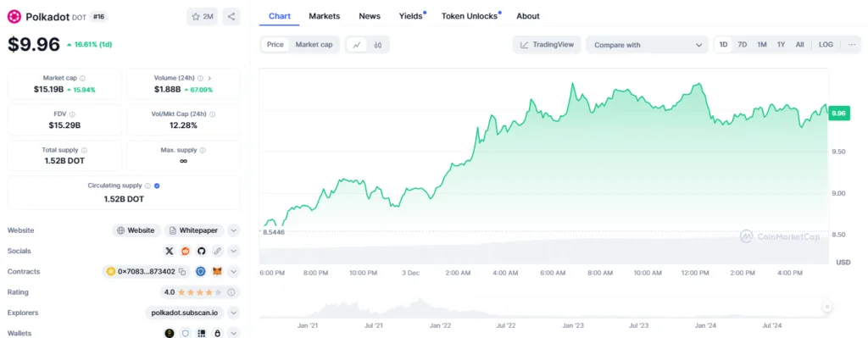
Task: Open the X (Twitter) social link
Action: click(x=170, y=251)
